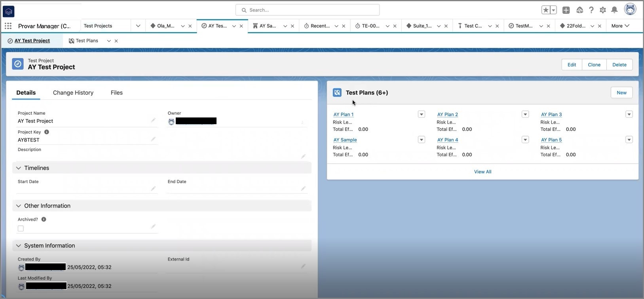This screenshot has width=644, height=299.
Task: Toggle the Archived? checkbox
Action: click(x=21, y=229)
